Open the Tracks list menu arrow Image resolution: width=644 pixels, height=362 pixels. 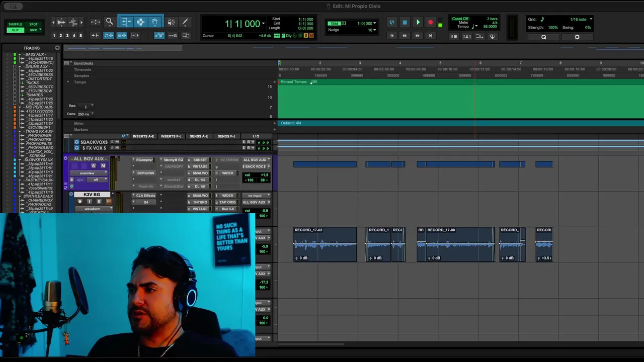pyautogui.click(x=57, y=48)
